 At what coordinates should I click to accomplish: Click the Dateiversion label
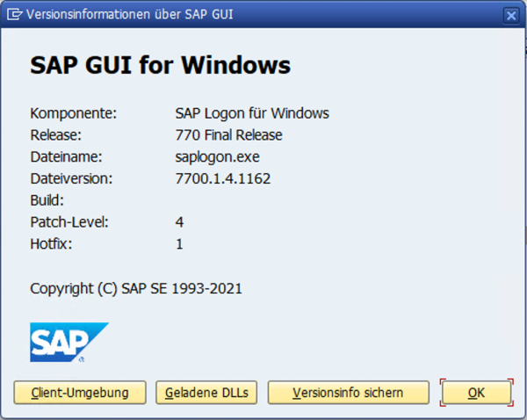point(71,178)
